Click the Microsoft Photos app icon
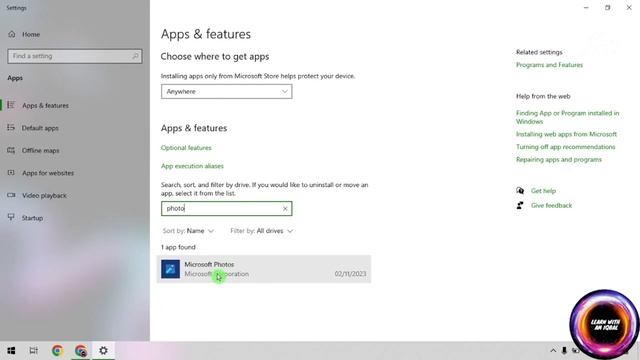The height and width of the screenshot is (360, 640). click(170, 269)
